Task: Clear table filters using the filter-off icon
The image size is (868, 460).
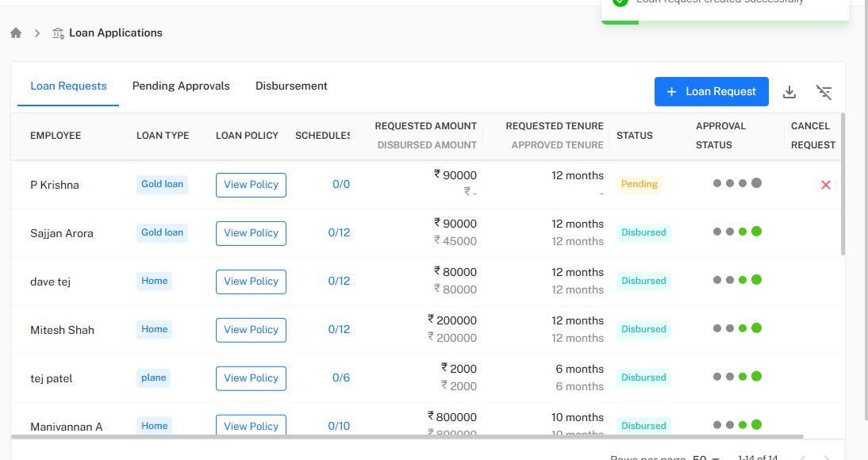Action: (x=824, y=92)
